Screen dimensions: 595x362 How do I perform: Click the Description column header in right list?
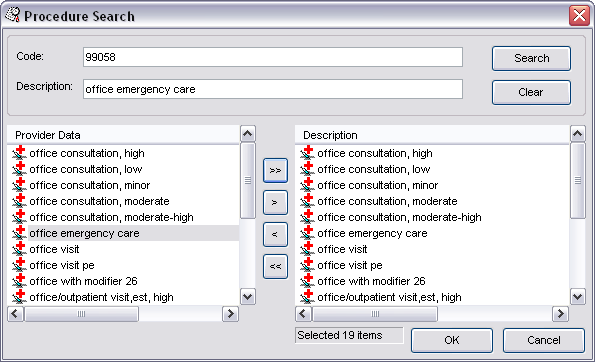tap(432, 135)
